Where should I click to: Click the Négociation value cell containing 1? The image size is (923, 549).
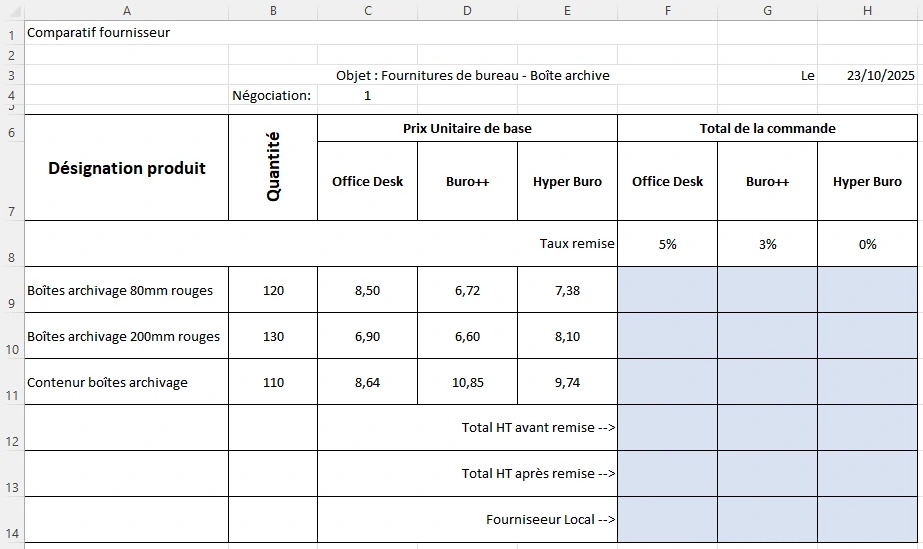click(367, 96)
